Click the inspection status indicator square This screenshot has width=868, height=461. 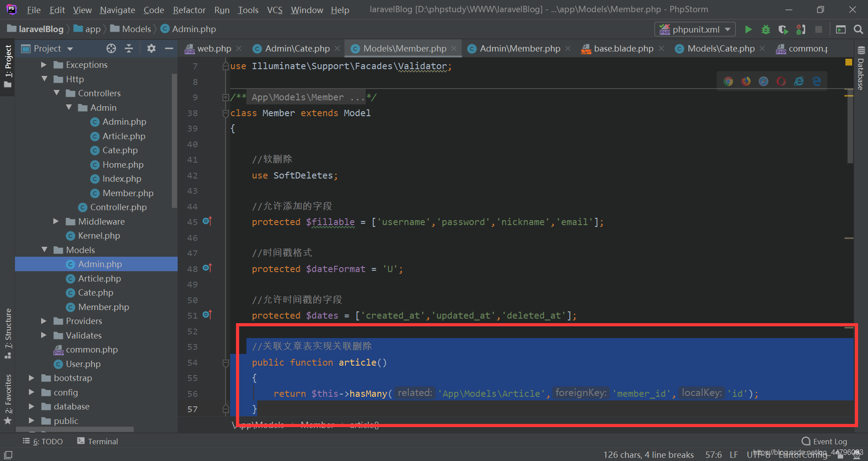(x=849, y=62)
